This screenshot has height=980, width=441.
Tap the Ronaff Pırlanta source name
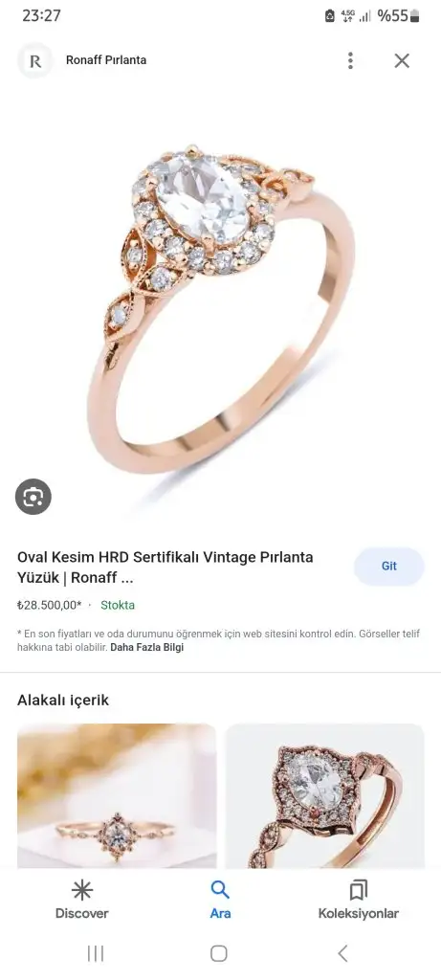click(106, 60)
